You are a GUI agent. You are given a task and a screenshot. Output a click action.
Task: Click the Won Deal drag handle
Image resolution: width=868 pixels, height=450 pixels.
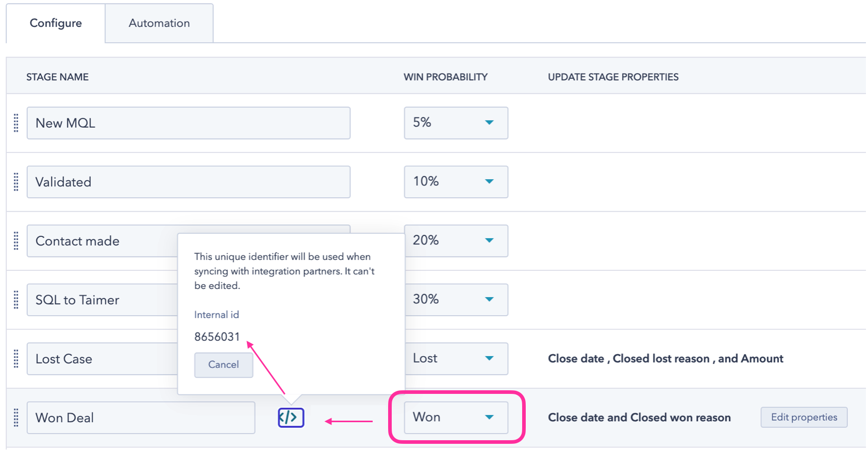16,418
